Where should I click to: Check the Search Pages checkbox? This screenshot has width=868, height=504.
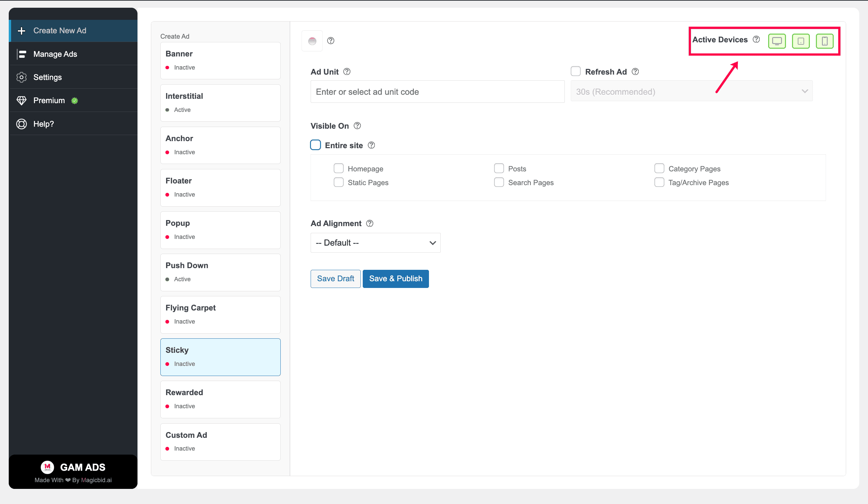[499, 182]
